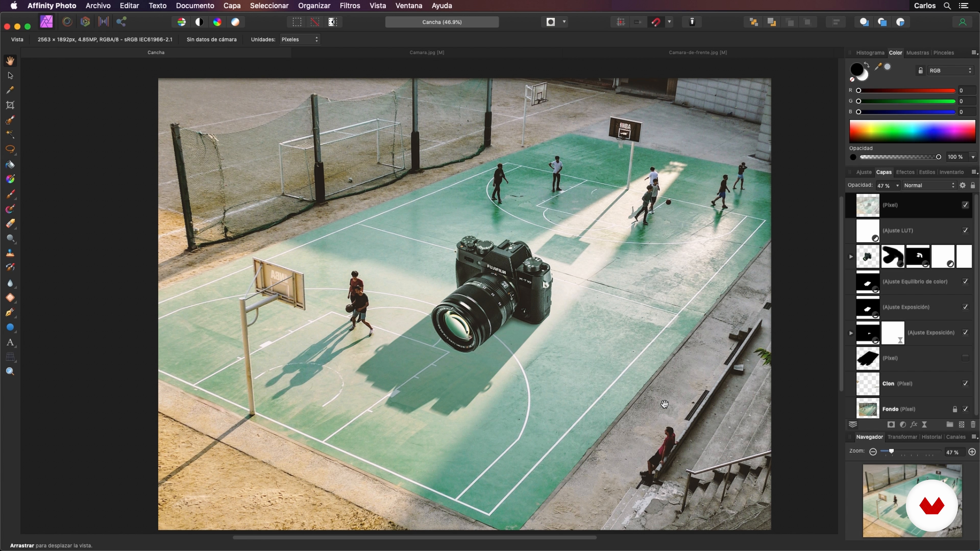Viewport: 980px width, 551px height.
Task: Open the Filtros menu
Action: 350,6
